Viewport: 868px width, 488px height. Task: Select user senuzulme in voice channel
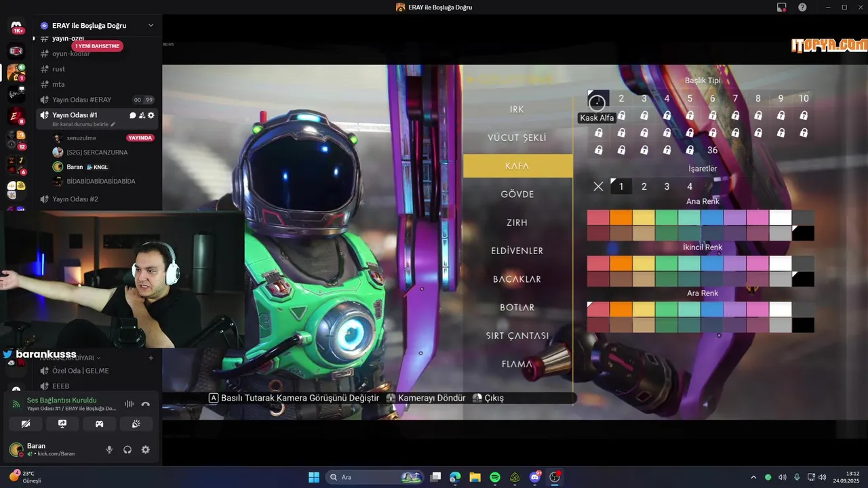[x=81, y=138]
